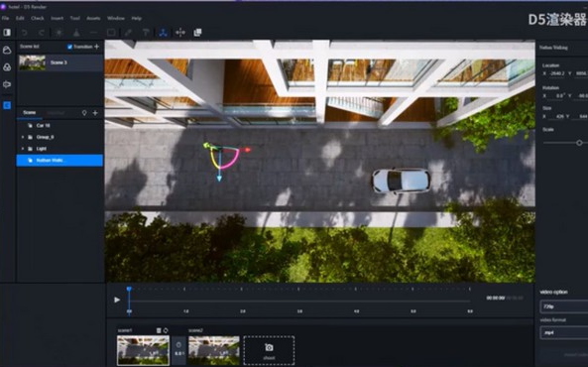The image size is (588, 367).
Task: Open the Insert menu
Action: tap(57, 18)
